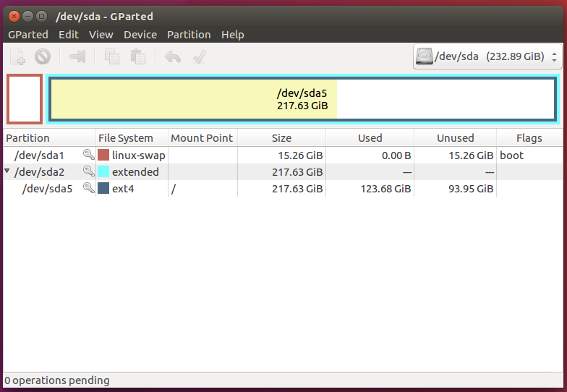Click the Undo last operation icon
The height and width of the screenshot is (392, 567).
pyautogui.click(x=173, y=56)
